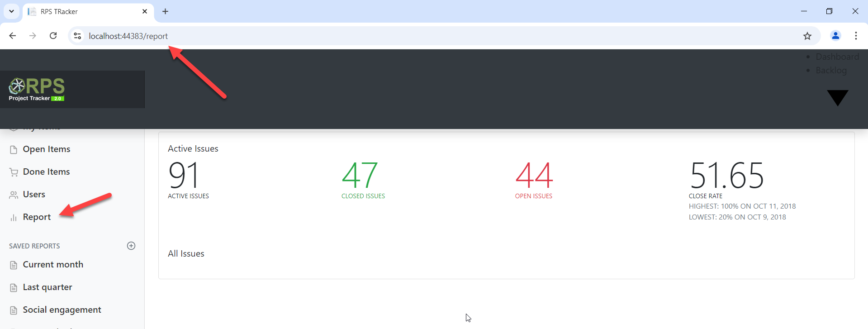Go forward to the next page
Viewport: 868px width, 329px height.
[x=33, y=36]
